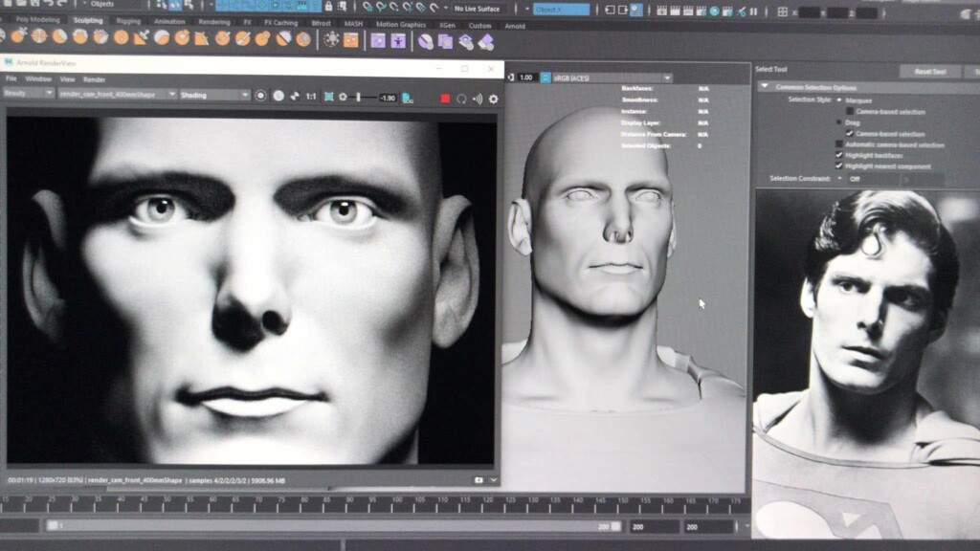
Task: Switch to the Animation shelf tab
Action: click(169, 21)
